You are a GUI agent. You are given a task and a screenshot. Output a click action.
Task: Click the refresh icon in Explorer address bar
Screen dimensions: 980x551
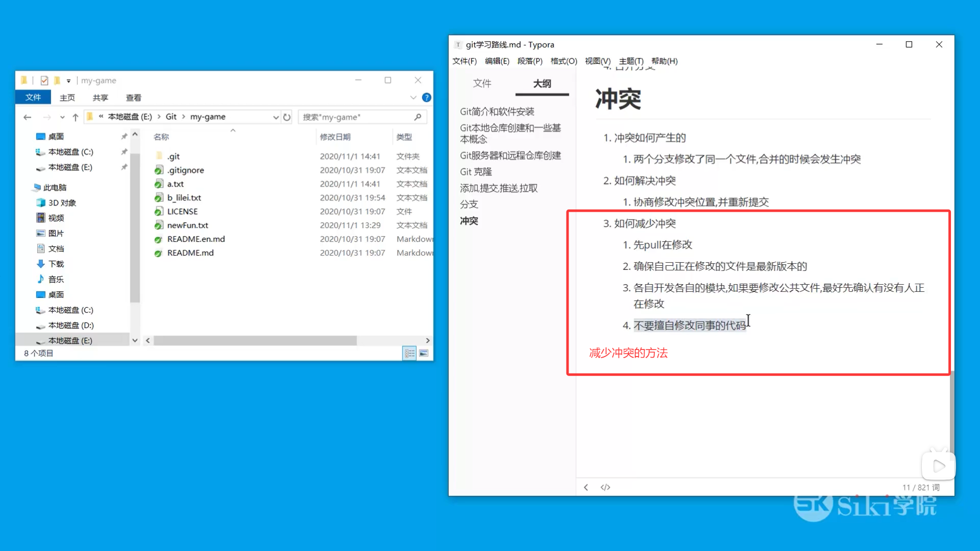[287, 117]
